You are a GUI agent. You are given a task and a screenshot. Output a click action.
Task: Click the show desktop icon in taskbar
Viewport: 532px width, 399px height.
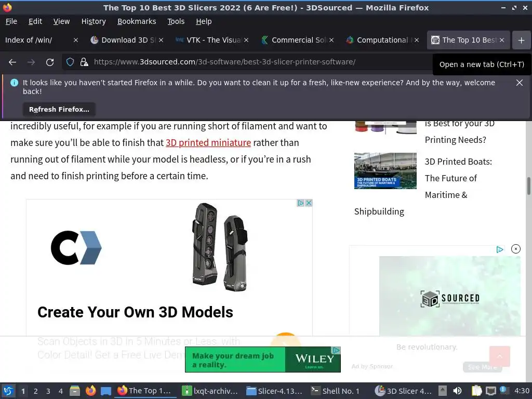(106, 391)
